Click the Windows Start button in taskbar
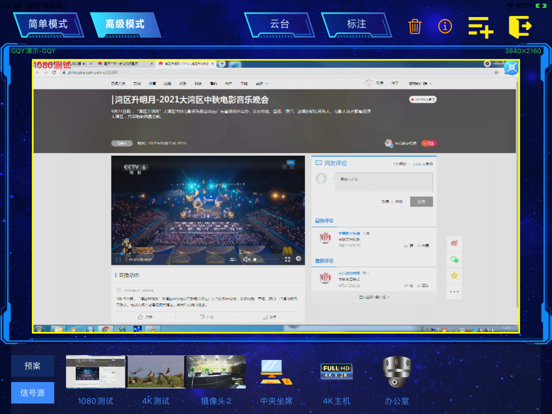Viewport: 552px width, 414px height. click(x=39, y=329)
